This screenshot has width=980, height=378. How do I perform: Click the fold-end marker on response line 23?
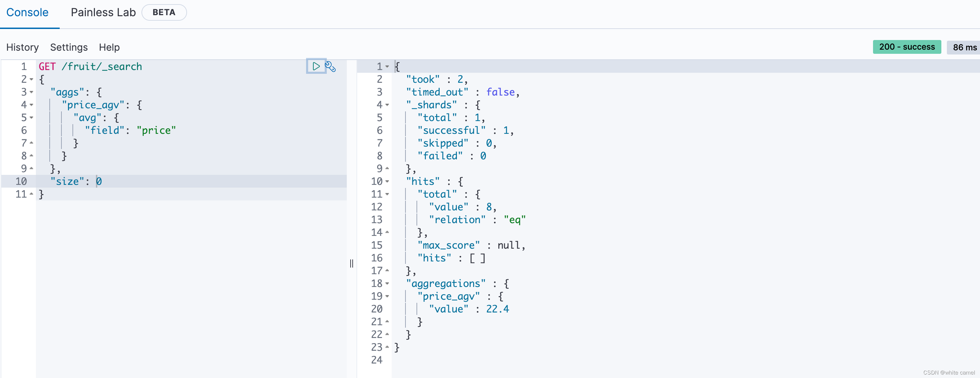387,347
